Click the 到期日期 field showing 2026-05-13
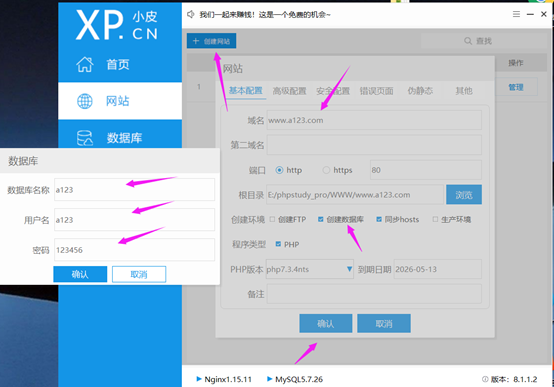The width and height of the screenshot is (554, 387). tap(438, 269)
